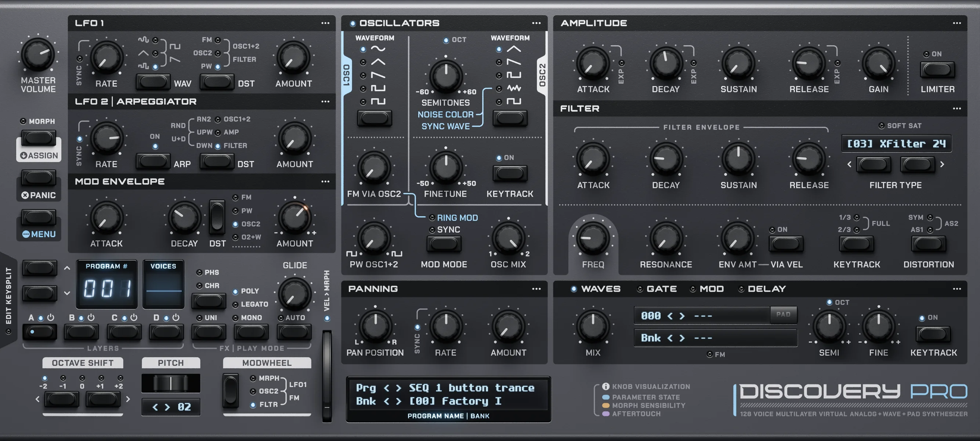Click the pitch wheel
Screen dimensions: 980x441
click(x=170, y=383)
